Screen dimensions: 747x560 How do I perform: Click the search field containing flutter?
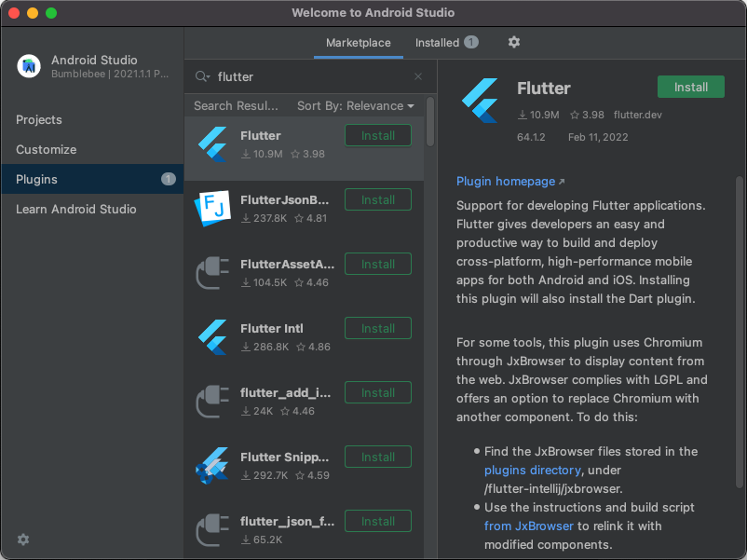(x=310, y=76)
